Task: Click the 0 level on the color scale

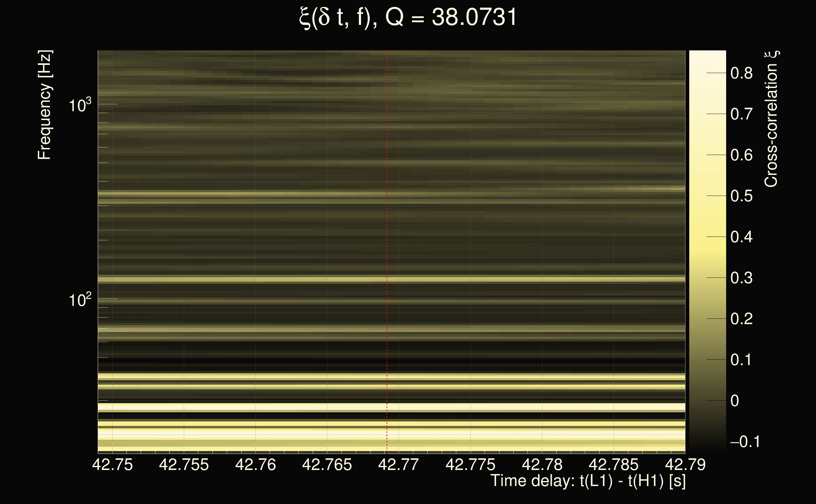Action: coord(735,401)
